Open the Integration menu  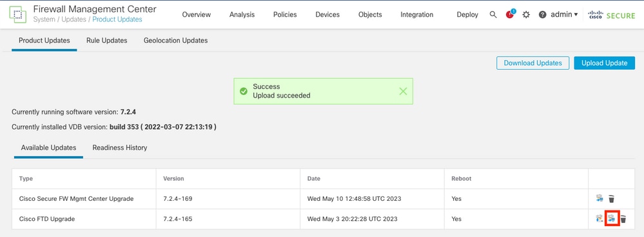pyautogui.click(x=417, y=14)
